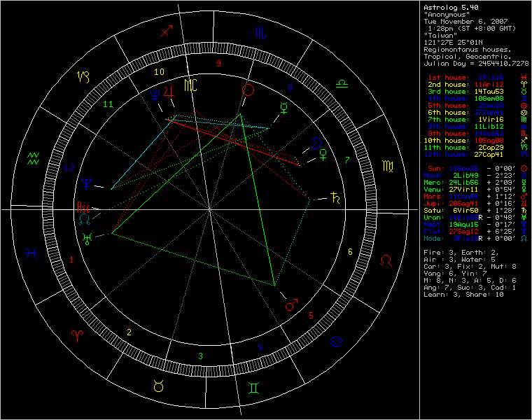Click house number 3 in the wheel
This screenshot has width=532, height=420.
200,356
